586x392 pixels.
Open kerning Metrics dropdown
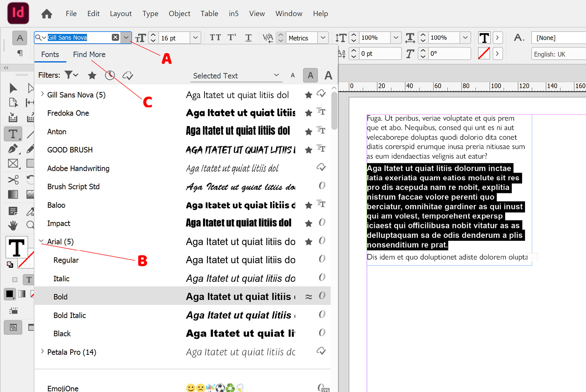(323, 38)
